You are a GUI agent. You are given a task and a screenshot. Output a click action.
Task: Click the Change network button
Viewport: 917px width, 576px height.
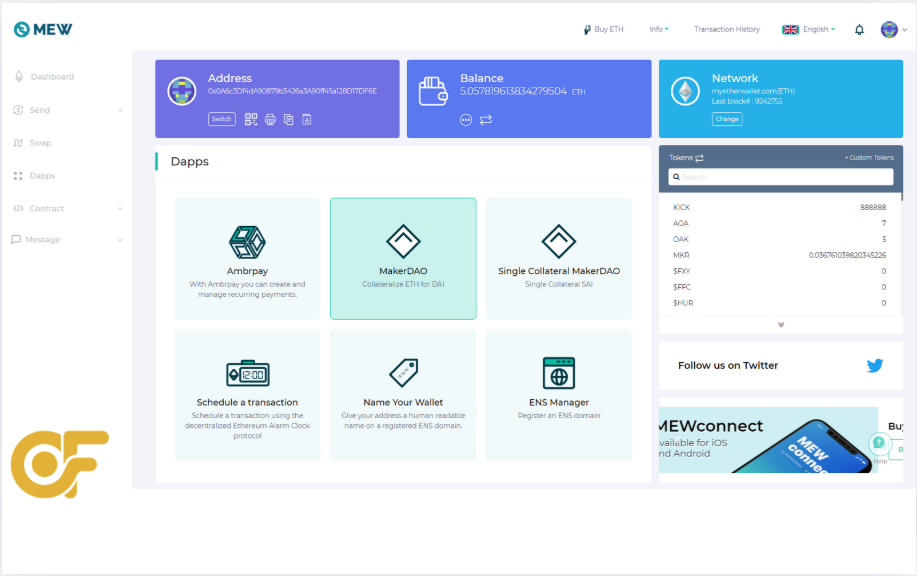[x=728, y=118]
